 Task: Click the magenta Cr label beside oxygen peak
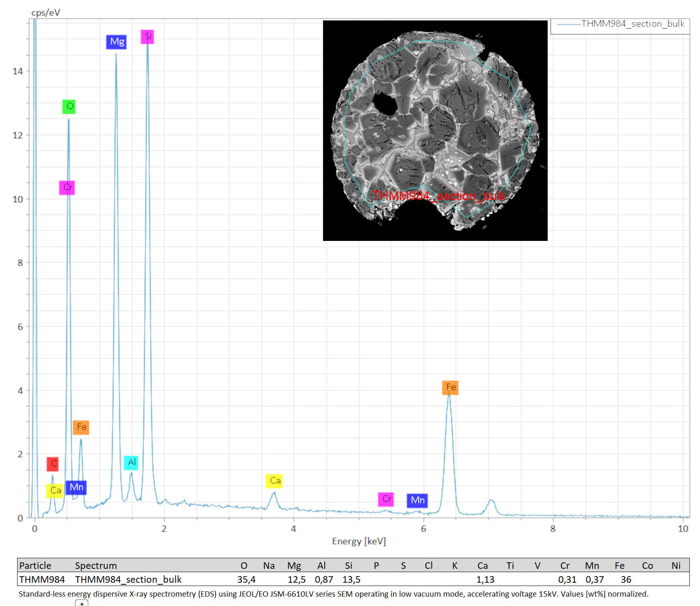[67, 188]
